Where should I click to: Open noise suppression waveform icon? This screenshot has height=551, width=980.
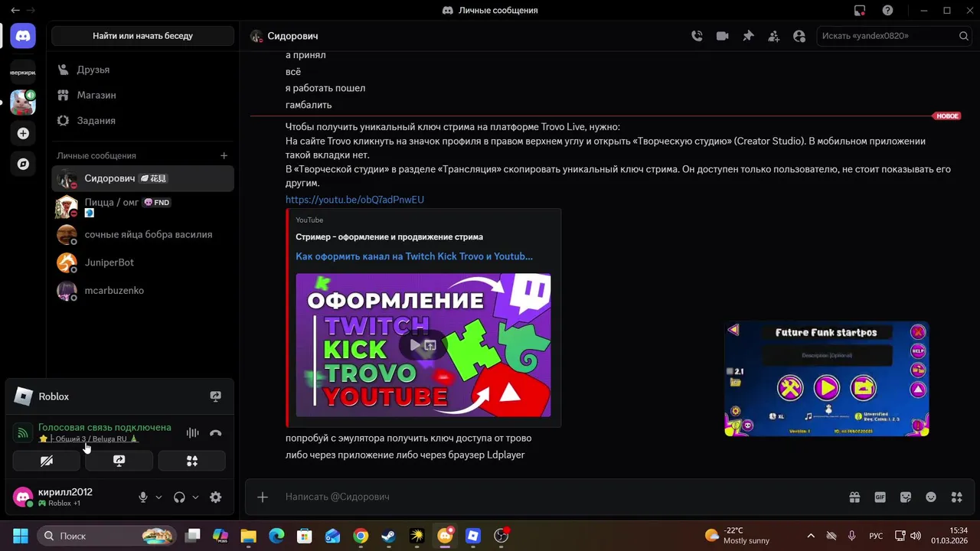(192, 432)
